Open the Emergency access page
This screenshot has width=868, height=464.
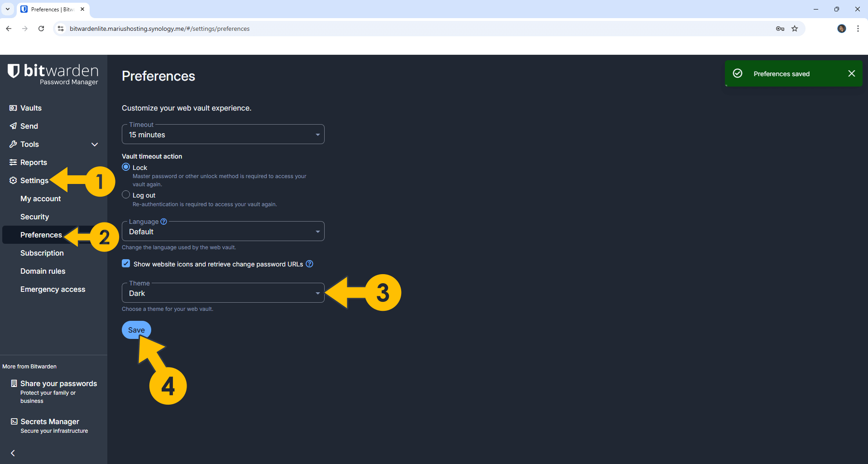pos(53,289)
